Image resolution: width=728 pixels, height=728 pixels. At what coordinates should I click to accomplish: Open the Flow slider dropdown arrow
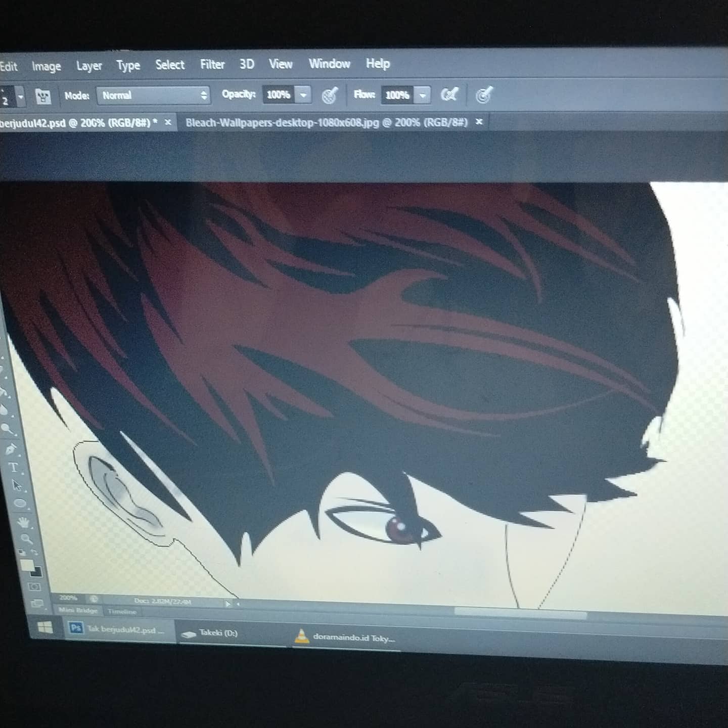click(423, 95)
